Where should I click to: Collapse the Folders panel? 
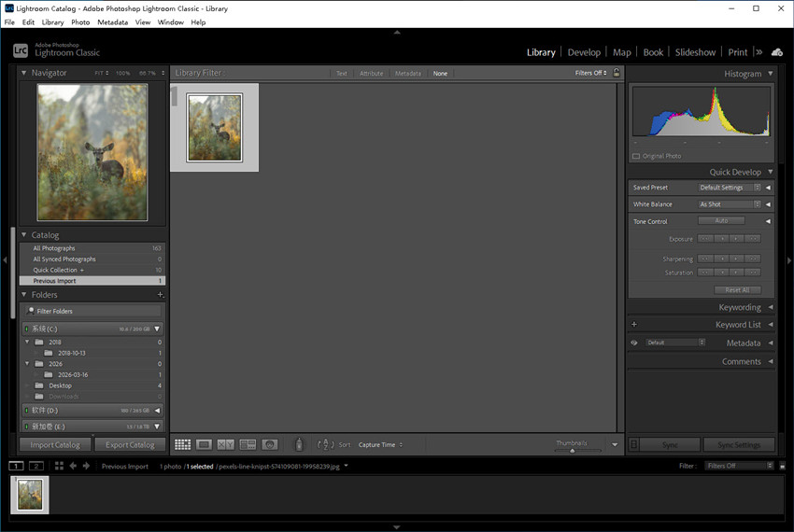23,295
